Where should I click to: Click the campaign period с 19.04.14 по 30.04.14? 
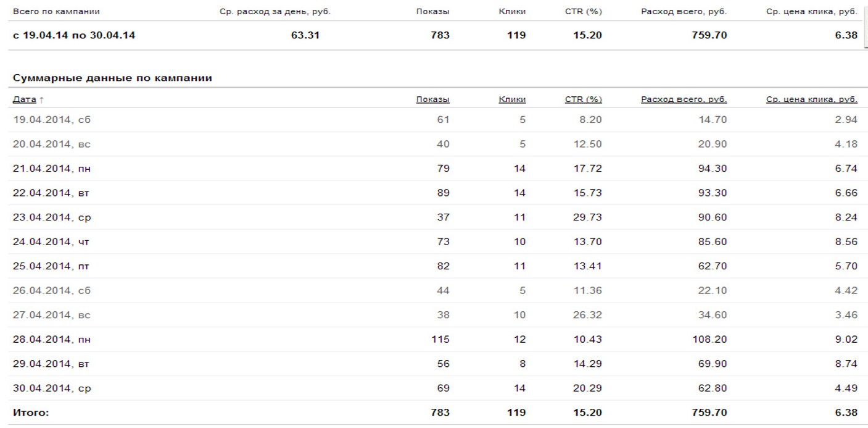point(74,35)
